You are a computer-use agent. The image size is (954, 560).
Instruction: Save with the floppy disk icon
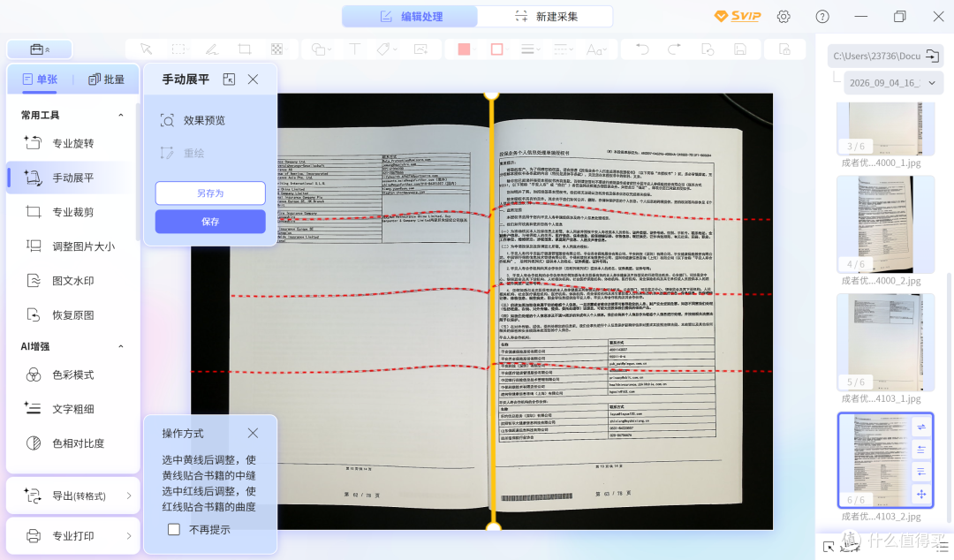(x=740, y=49)
